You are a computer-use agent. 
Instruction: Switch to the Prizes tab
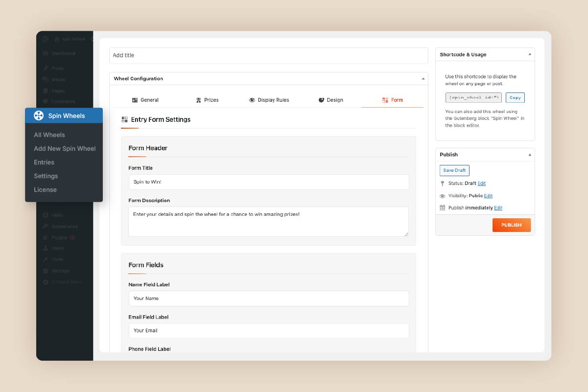[208, 100]
